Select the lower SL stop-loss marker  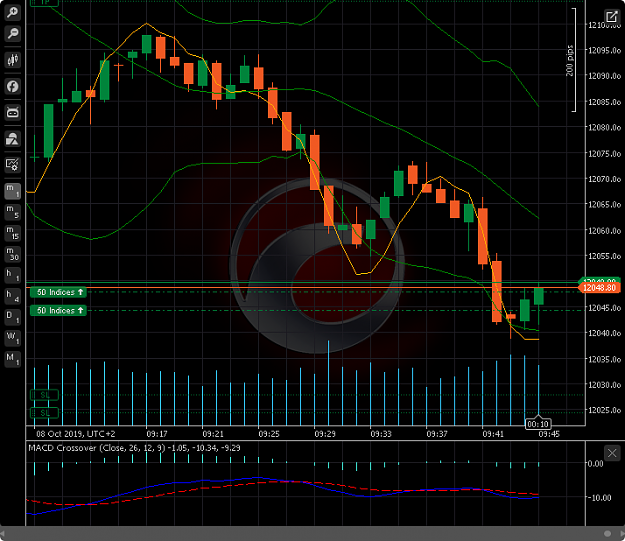45,413
